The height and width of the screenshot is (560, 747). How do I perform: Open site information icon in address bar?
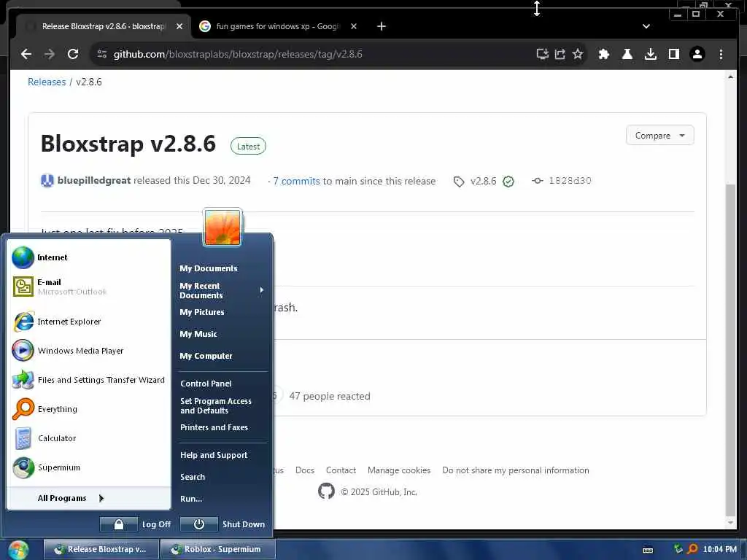102,54
